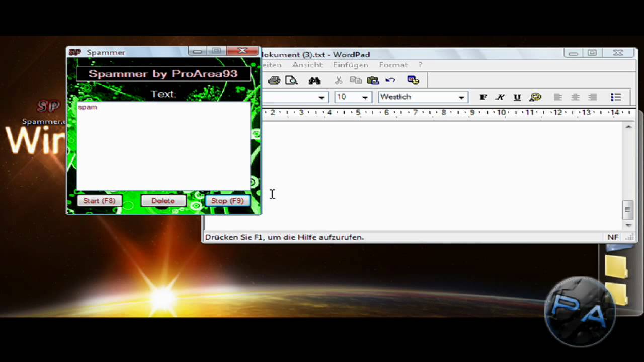This screenshot has width=644, height=362.
Task: Toggle italic formatting (K) in WordPad
Action: point(500,97)
